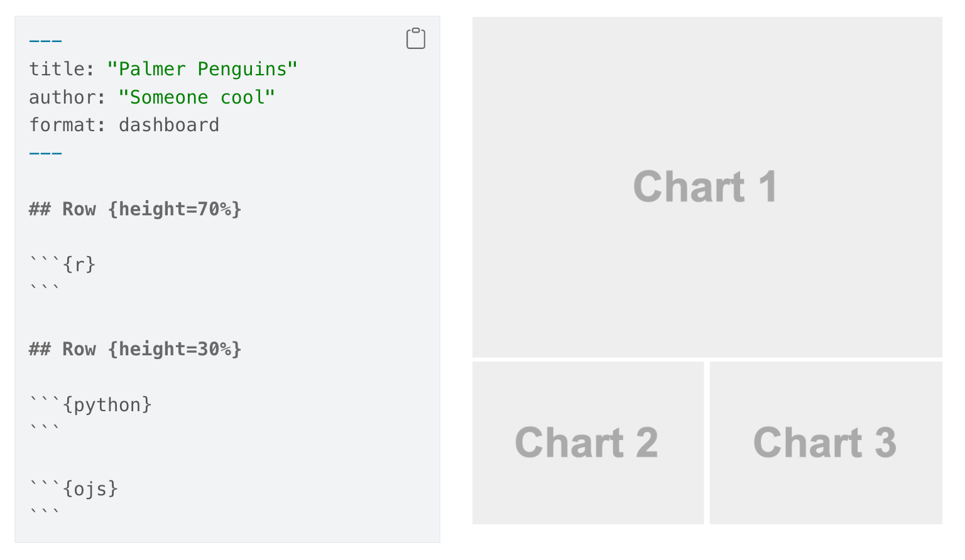This screenshot has width=965, height=560.
Task: Click the Chart 1 placeholder panel
Action: click(x=707, y=187)
